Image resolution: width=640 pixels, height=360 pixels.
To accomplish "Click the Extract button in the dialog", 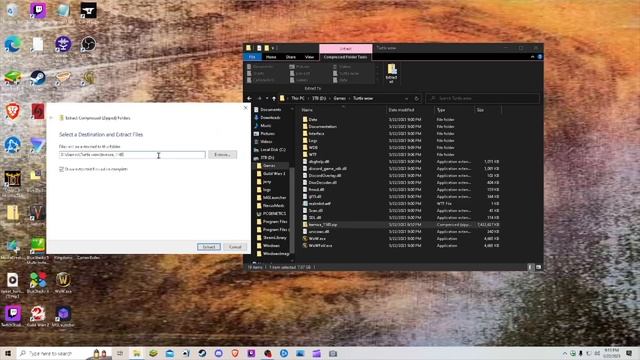I will [x=209, y=247].
